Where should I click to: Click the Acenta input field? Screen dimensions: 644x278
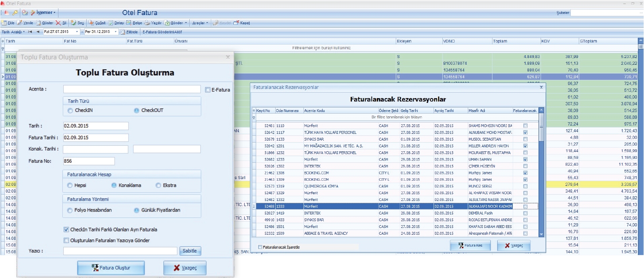pos(132,89)
